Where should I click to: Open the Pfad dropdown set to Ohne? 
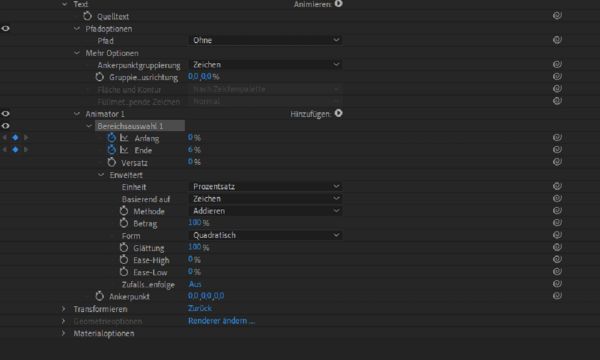(x=265, y=40)
